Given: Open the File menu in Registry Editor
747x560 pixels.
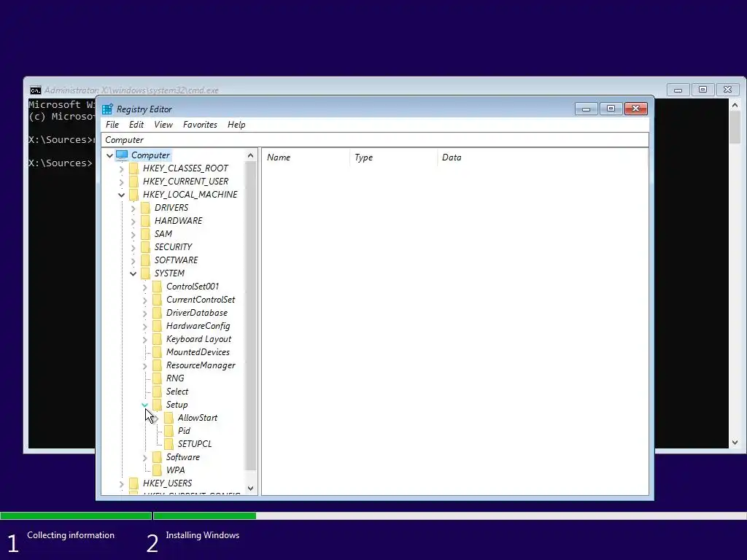Looking at the screenshot, I should click(112, 125).
